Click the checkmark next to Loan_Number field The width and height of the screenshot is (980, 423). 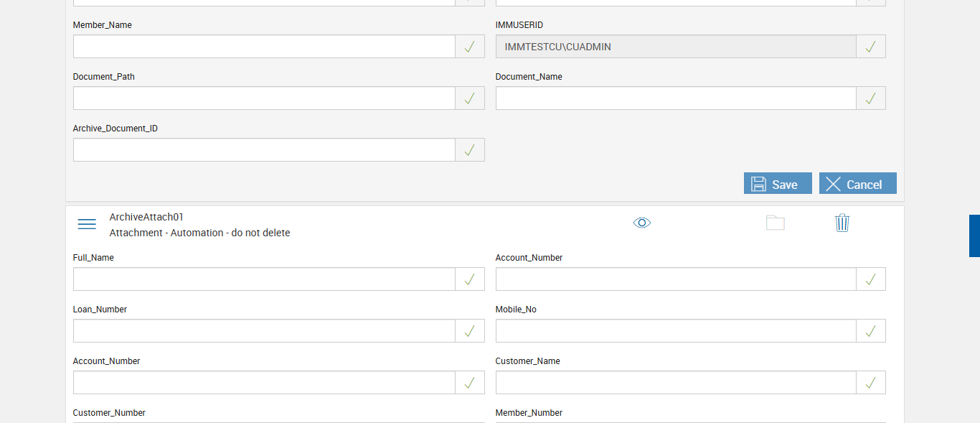pos(469,331)
